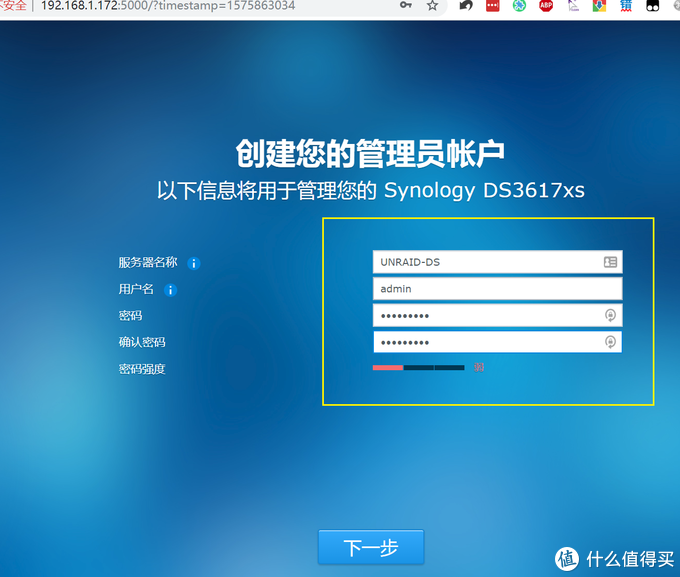Click the blue Chinese-character extension icon

626,6
